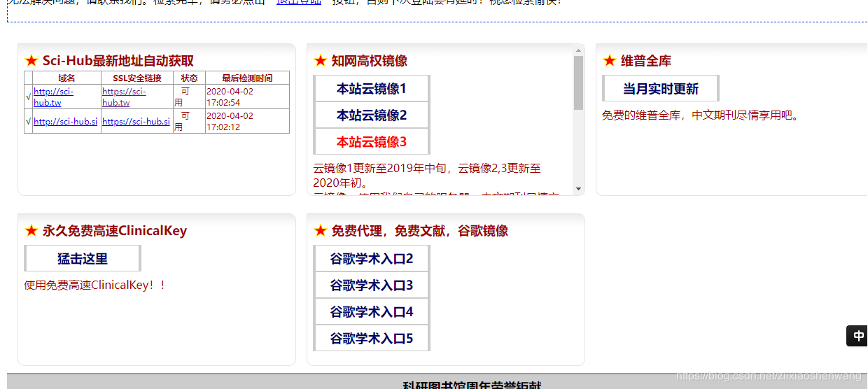Open 谷歌学术入口3
Viewport: 868px width, 389px height.
tap(372, 285)
